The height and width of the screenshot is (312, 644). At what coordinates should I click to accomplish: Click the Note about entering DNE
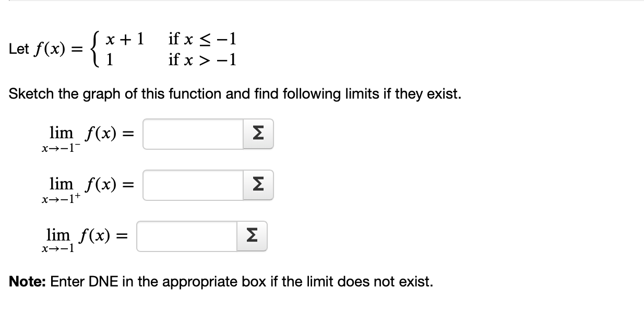[209, 282]
